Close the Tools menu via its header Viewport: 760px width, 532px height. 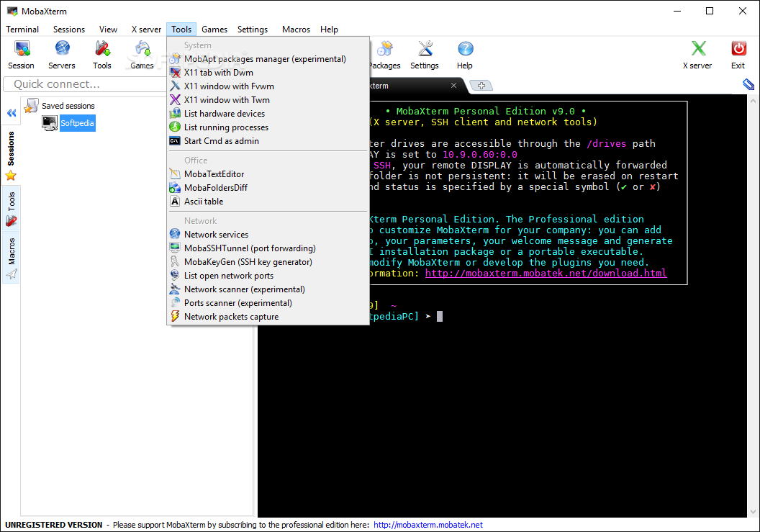[x=181, y=30]
